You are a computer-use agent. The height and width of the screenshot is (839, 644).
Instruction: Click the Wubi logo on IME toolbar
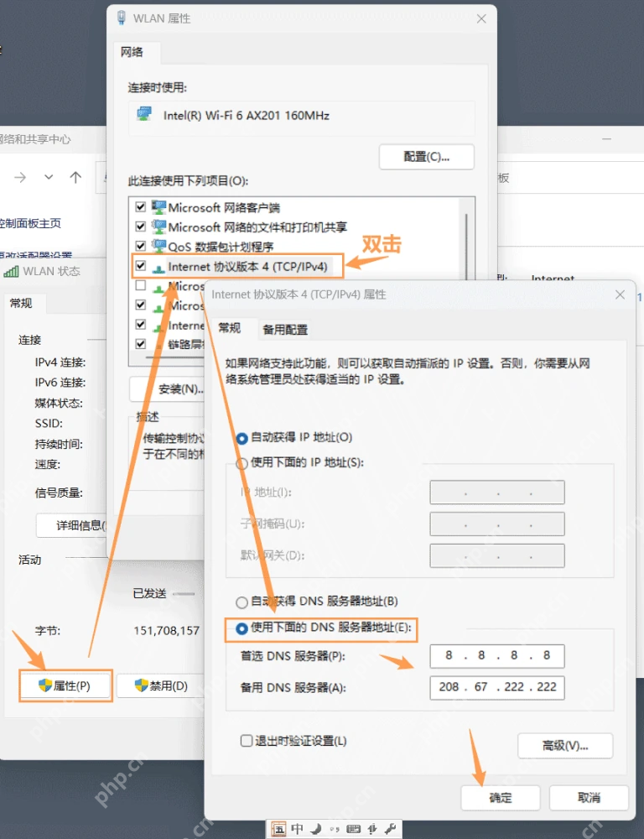[x=278, y=830]
